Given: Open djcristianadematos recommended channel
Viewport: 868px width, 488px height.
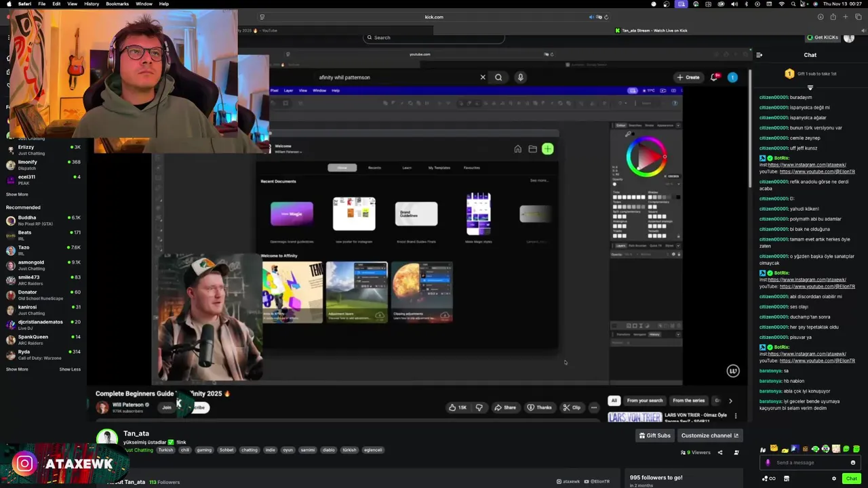Looking at the screenshot, I should (43, 325).
